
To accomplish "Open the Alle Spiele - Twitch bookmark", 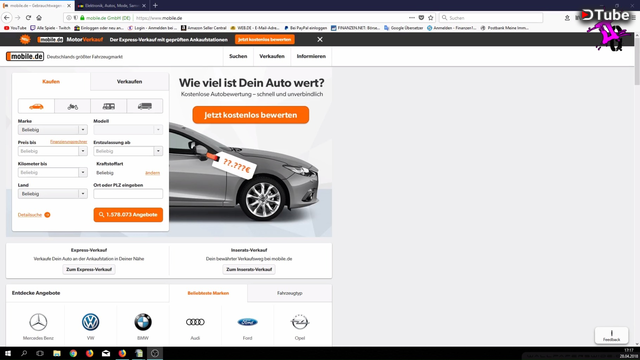I will 50,28.
